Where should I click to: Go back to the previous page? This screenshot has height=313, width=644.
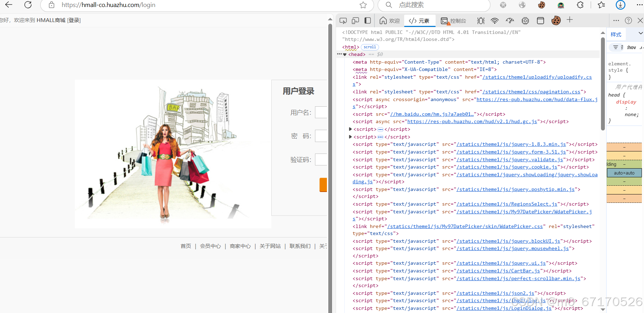click(x=9, y=5)
